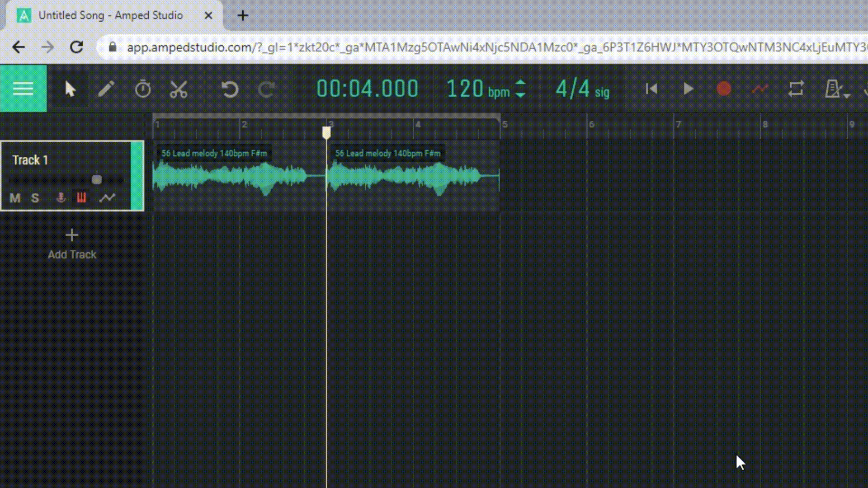Arm Track 1 microphone recording
Screen dimensions: 868x488
pyautogui.click(x=61, y=198)
